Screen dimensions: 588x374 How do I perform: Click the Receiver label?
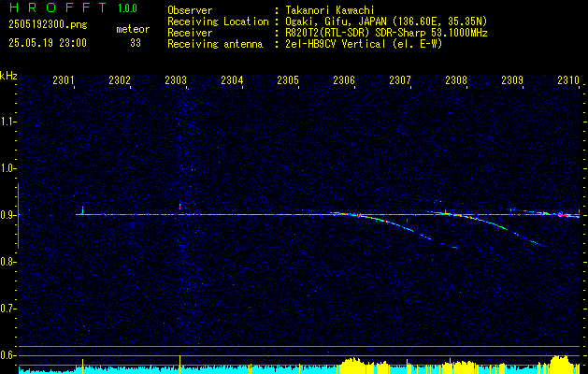click(x=190, y=33)
